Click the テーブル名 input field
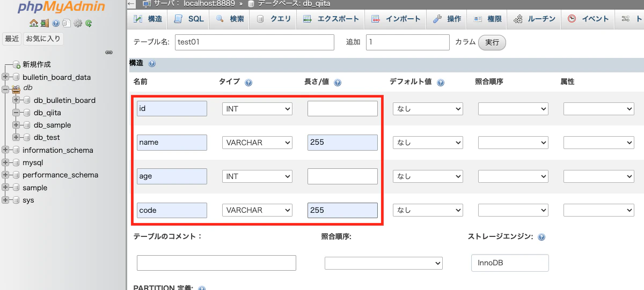Viewport: 644px width, 290px height. [254, 42]
